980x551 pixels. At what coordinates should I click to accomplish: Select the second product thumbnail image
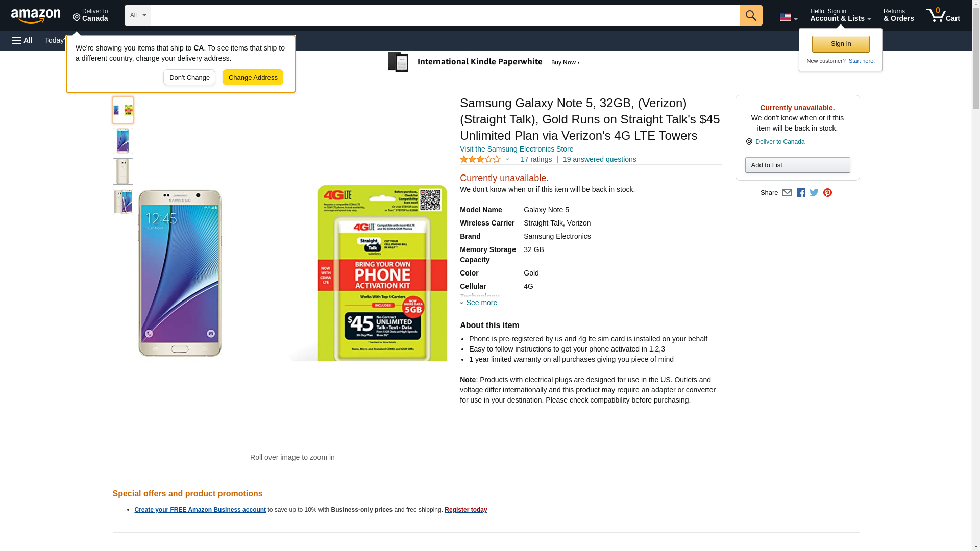point(123,141)
